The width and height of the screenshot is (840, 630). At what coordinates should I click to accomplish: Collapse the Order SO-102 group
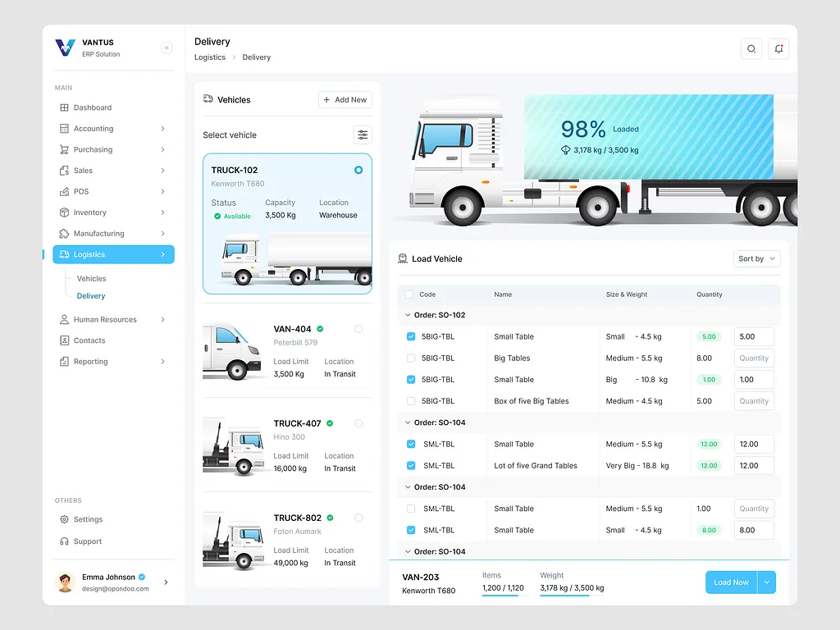pos(408,315)
